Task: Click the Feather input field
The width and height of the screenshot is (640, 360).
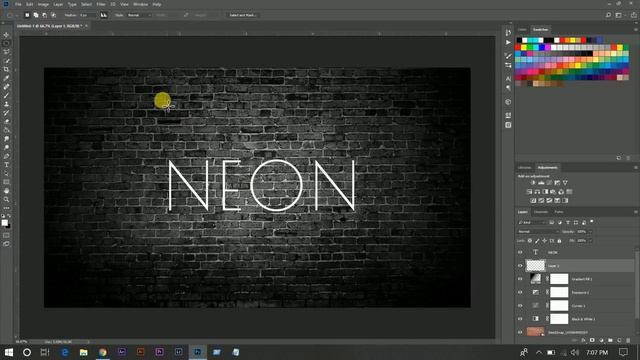Action: (87, 15)
